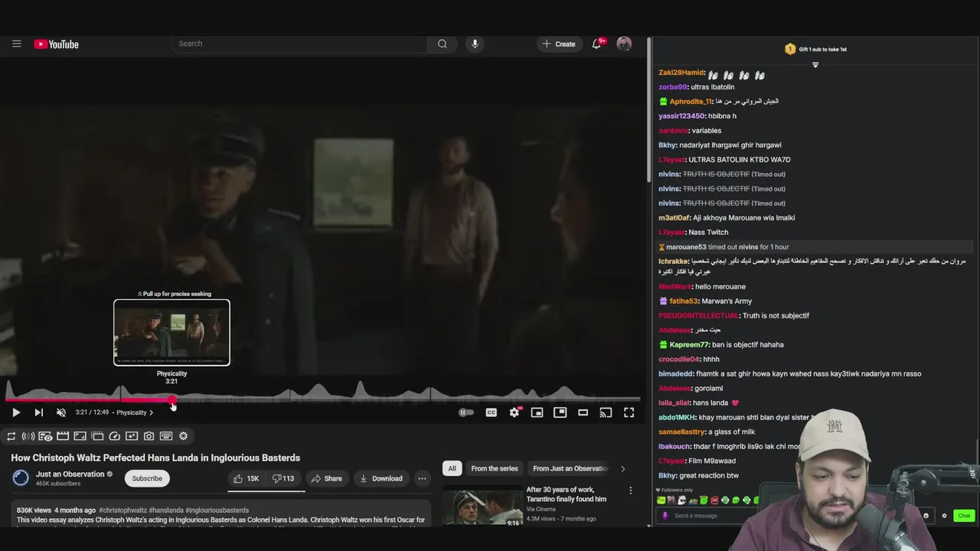Click the red progress bar scrubber
This screenshot has height=551, width=980.
pyautogui.click(x=172, y=399)
